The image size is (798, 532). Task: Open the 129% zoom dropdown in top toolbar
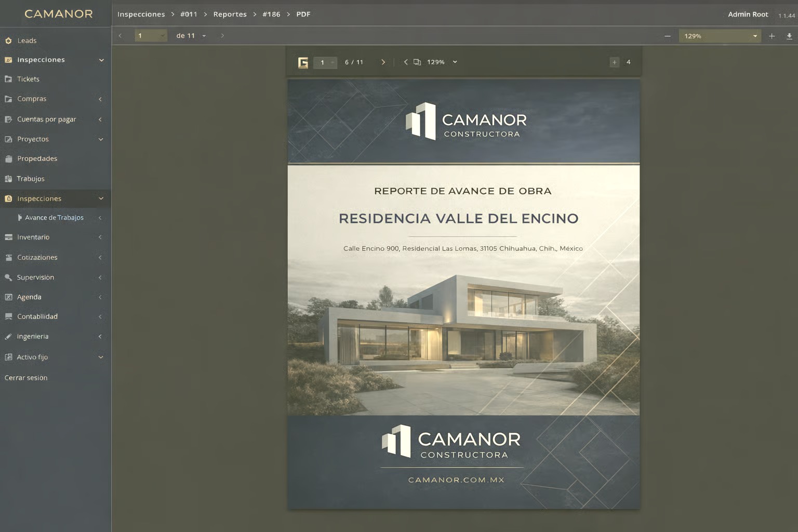click(x=720, y=36)
